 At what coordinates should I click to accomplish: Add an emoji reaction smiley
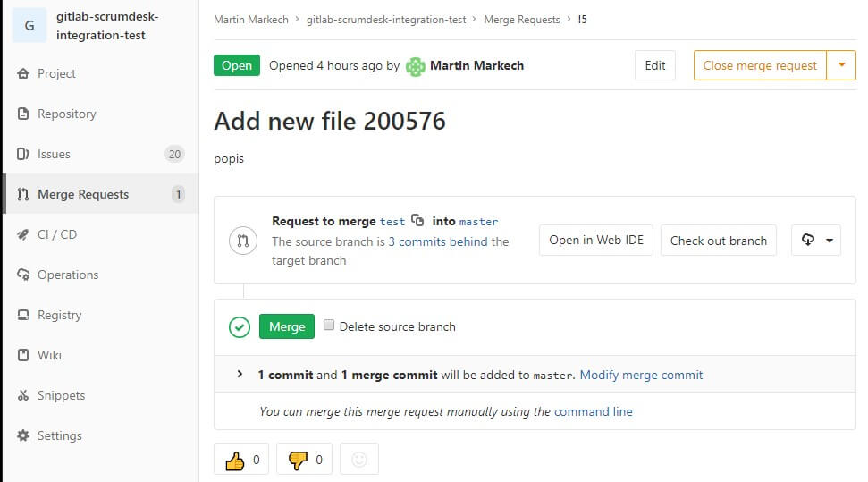coord(359,460)
